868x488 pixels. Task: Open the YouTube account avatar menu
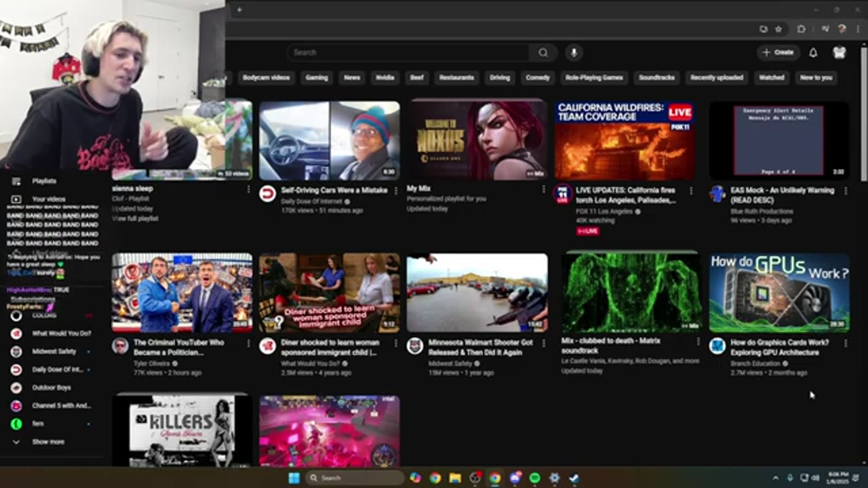tap(840, 52)
